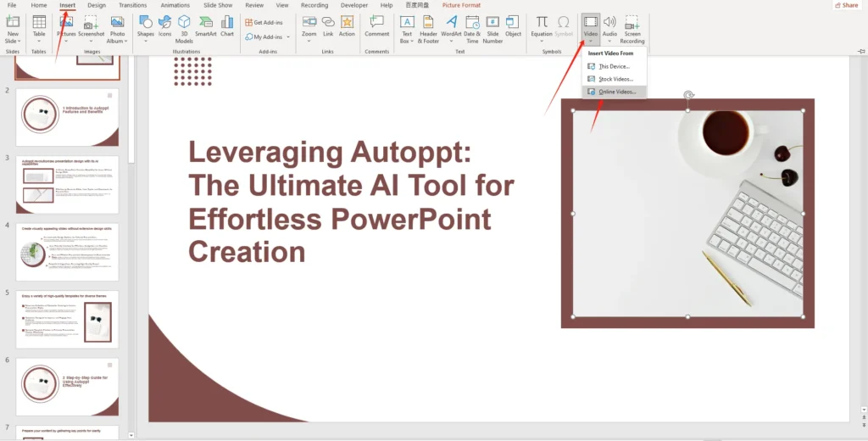Expand the Photo Album dropdown arrow
Screen dimensions: 868x441
(x=125, y=41)
